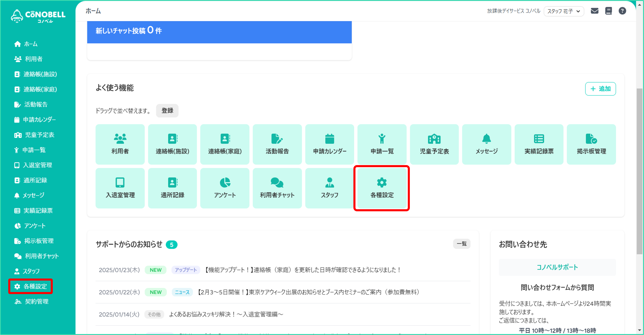The width and height of the screenshot is (644, 335).
Task: Select 入退室管理 in the sidebar
Action: pos(33,165)
